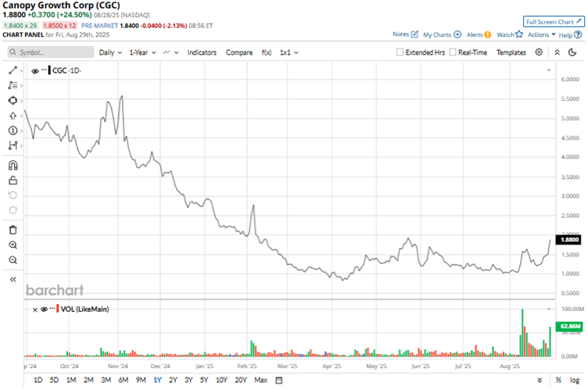This screenshot has height=390, width=588.
Task: Add to My Charts plus icon
Action: 457,34
